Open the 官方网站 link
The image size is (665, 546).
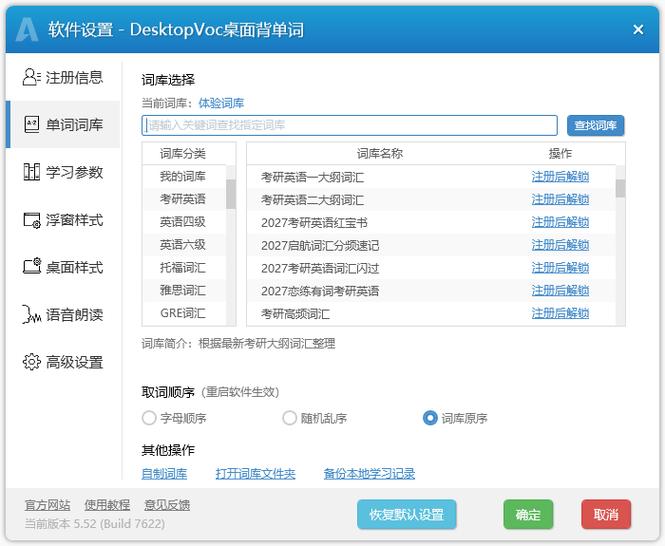(47, 504)
